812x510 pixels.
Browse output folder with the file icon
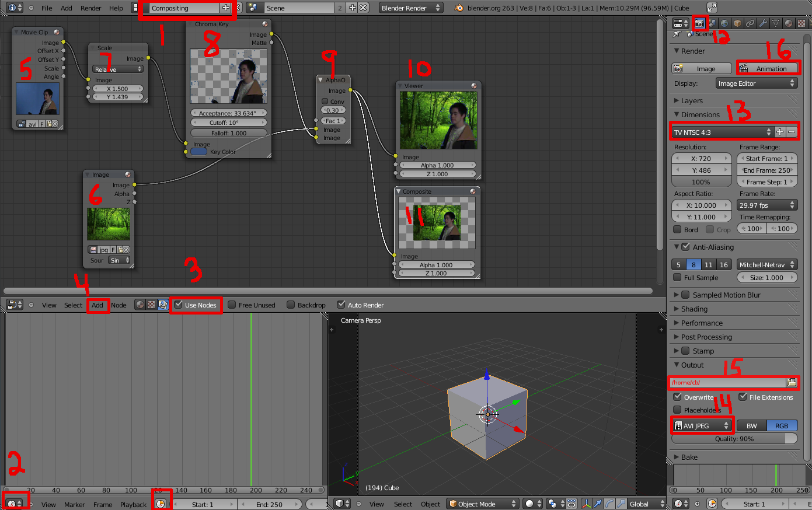792,382
